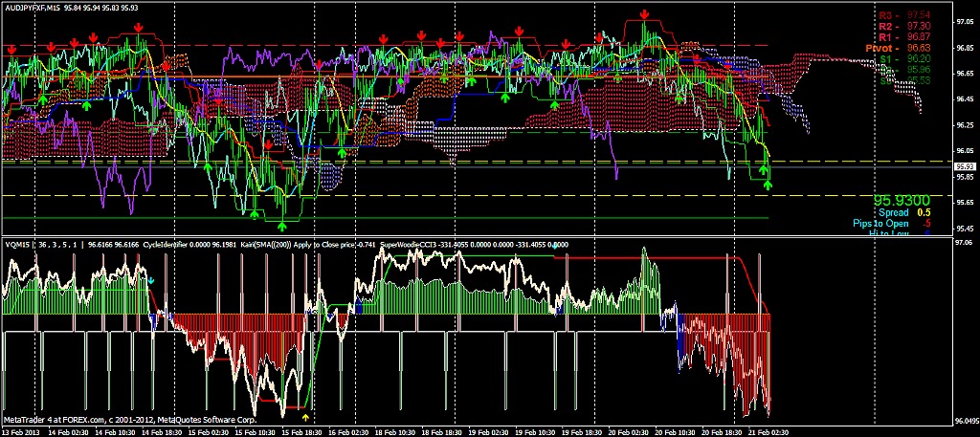Image resolution: width=980 pixels, height=437 pixels.
Task: Click the cyan down arrow in indicator window
Action: [150, 281]
